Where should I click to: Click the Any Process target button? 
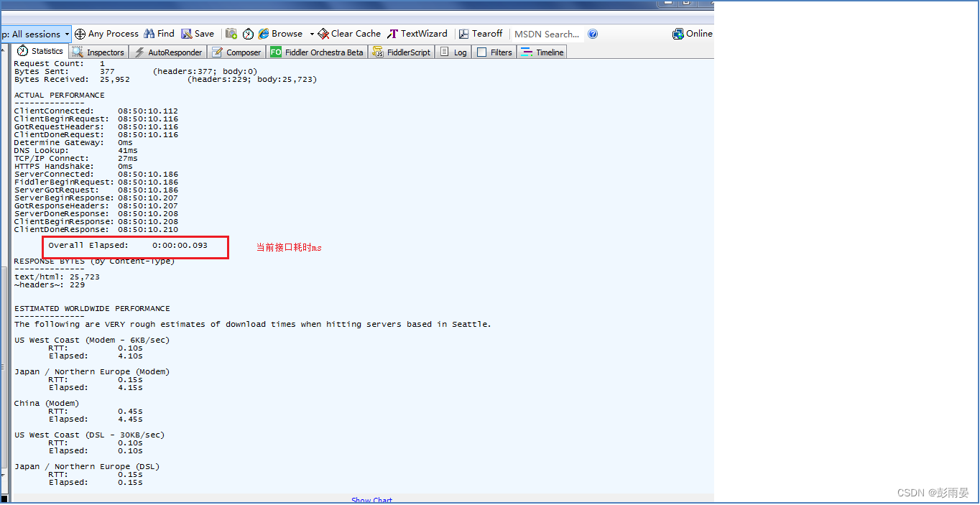[106, 34]
